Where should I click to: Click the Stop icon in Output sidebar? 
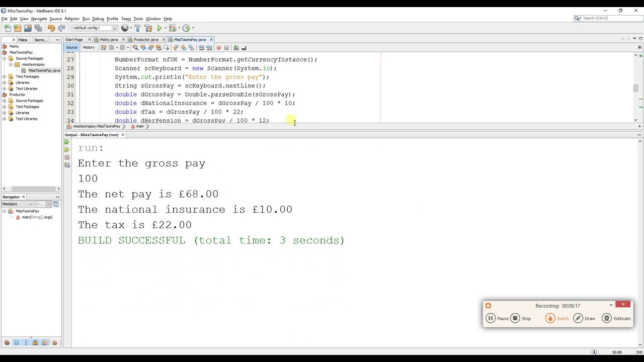click(x=67, y=157)
